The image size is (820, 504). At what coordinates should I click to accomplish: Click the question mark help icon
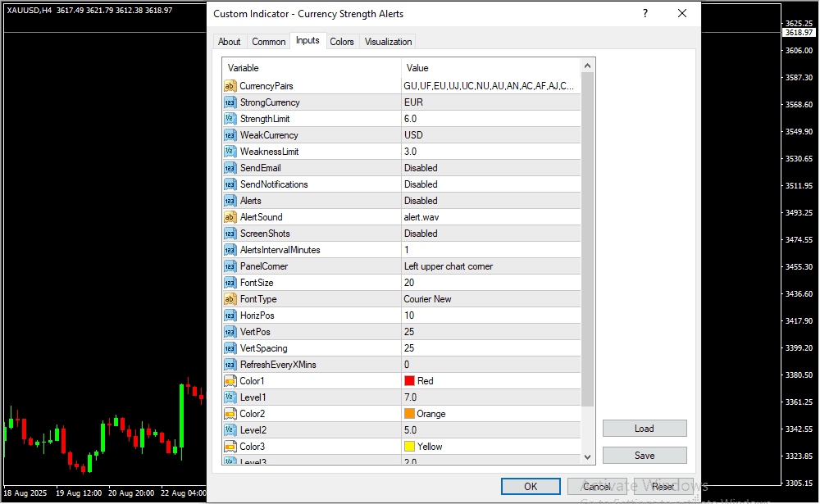(x=645, y=14)
